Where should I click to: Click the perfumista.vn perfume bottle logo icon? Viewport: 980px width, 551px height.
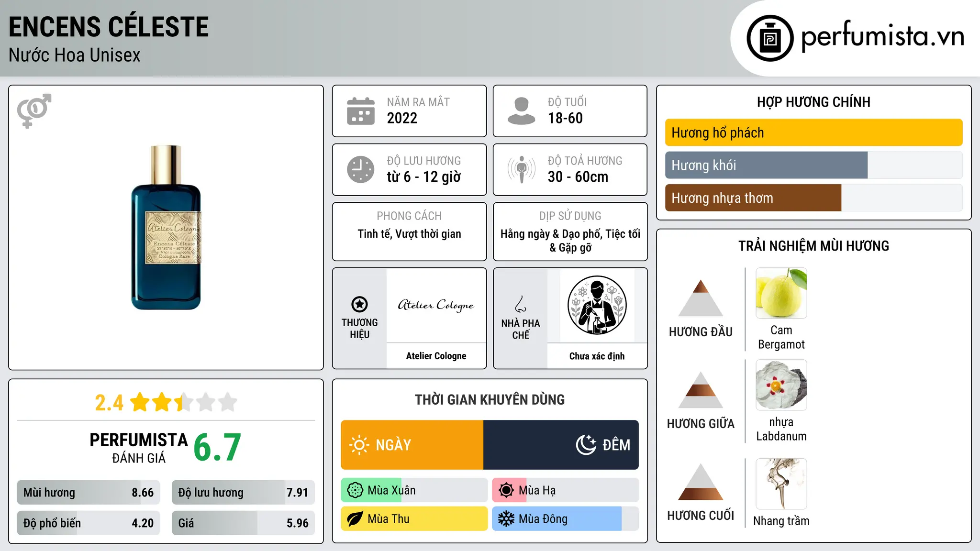(770, 38)
